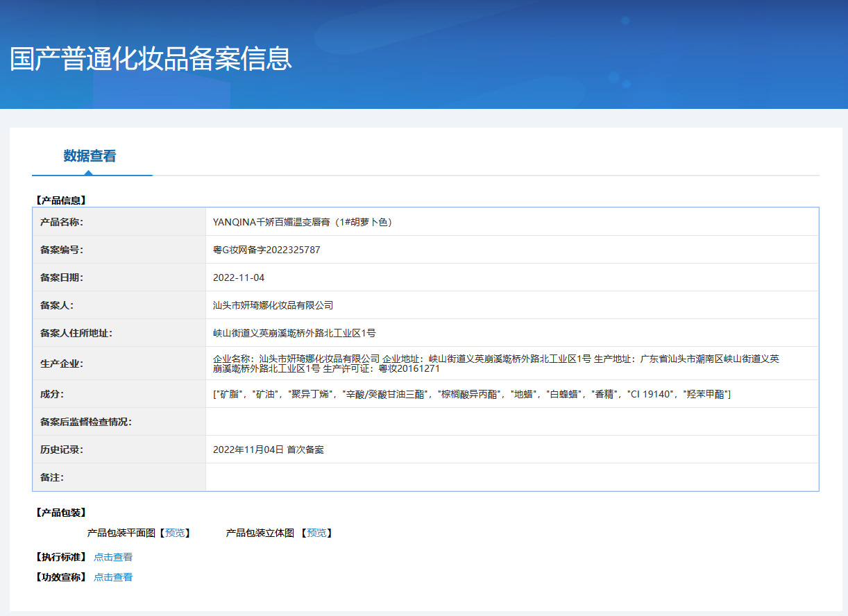848x616 pixels.
Task: Click the 产品名称 label cell
Action: pyautogui.click(x=62, y=222)
